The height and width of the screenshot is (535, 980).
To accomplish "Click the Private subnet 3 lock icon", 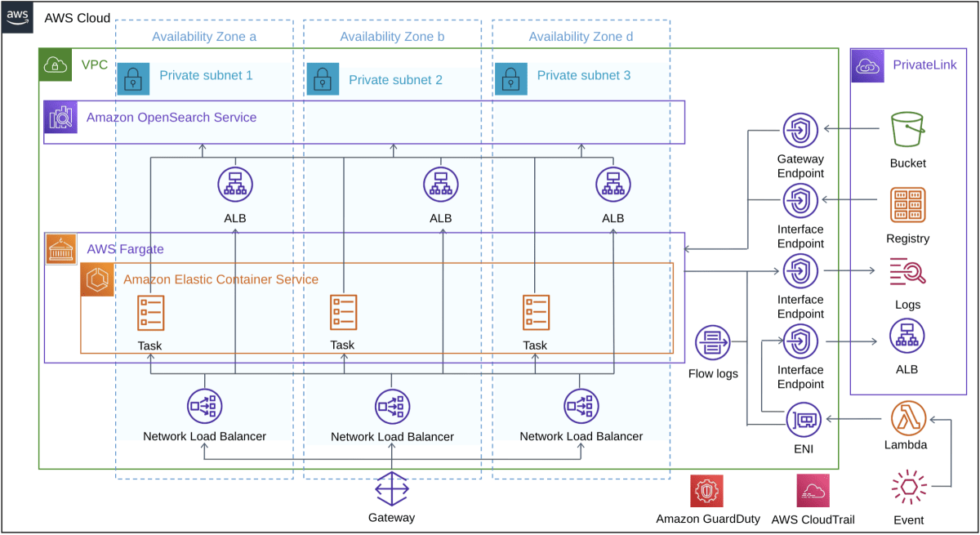I will 510,78.
